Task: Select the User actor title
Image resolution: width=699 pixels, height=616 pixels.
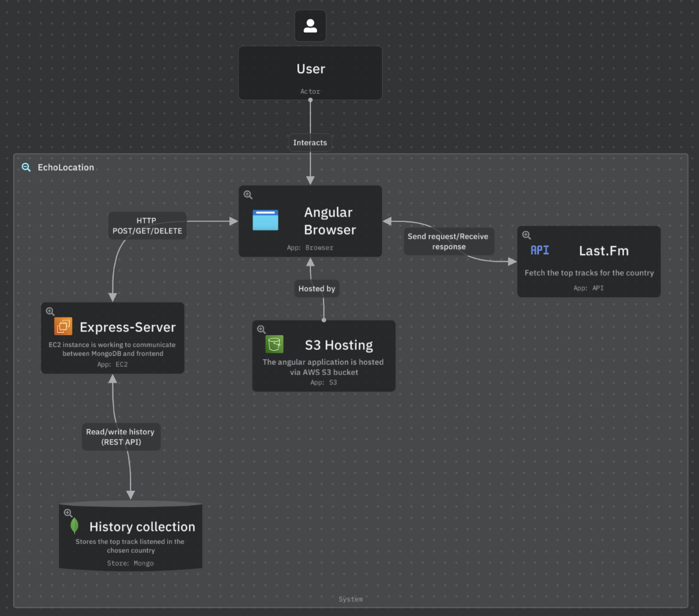Action: pos(311,69)
